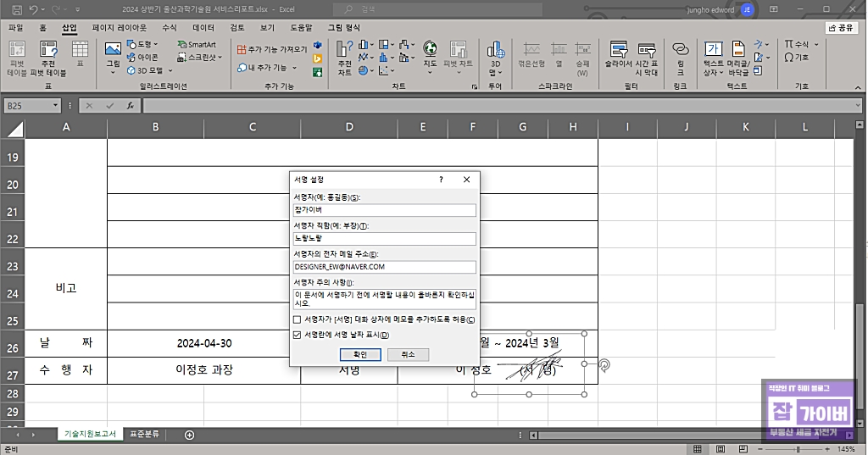Click the Save icon in title bar
This screenshot has height=455, width=868.
tap(17, 9)
